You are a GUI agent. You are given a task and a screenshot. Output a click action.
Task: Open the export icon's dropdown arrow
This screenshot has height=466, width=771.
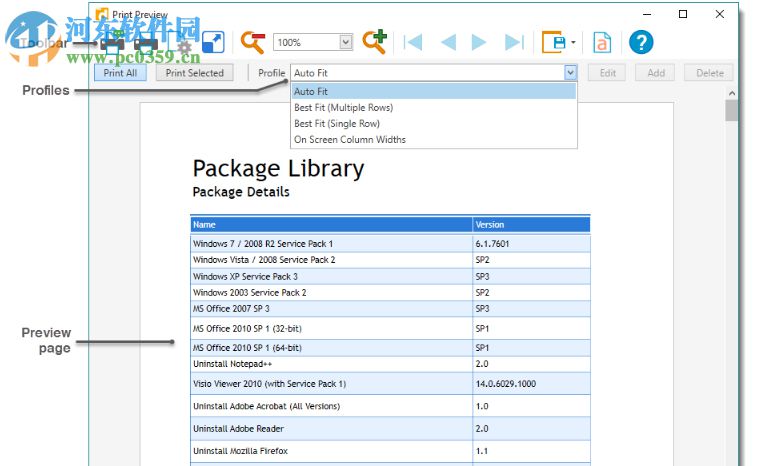pos(573,43)
